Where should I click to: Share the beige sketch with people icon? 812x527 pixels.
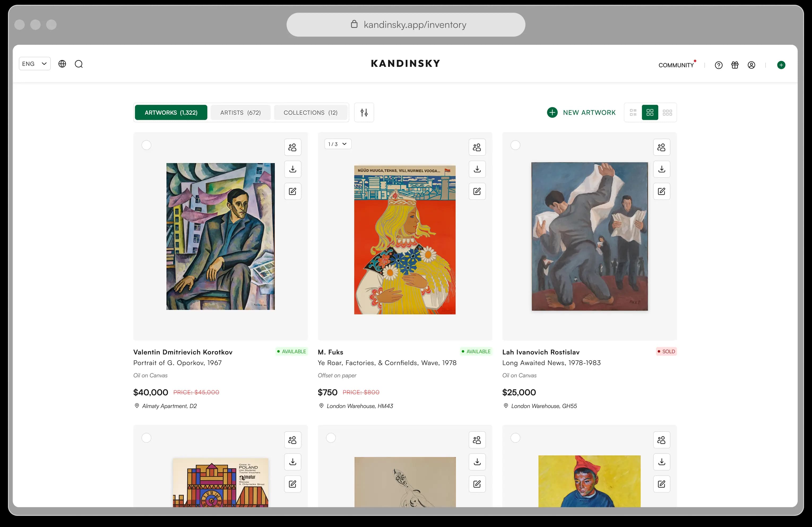(477, 440)
